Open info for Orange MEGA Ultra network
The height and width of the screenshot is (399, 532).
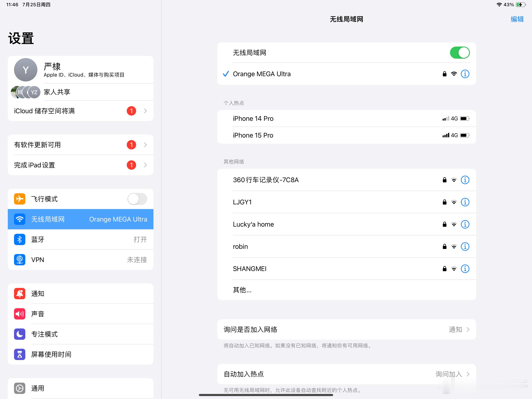point(465,74)
